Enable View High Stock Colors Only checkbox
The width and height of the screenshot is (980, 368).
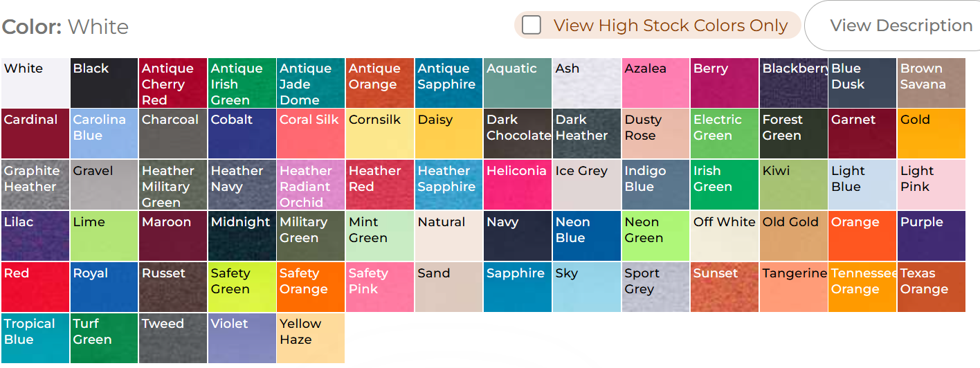[532, 26]
